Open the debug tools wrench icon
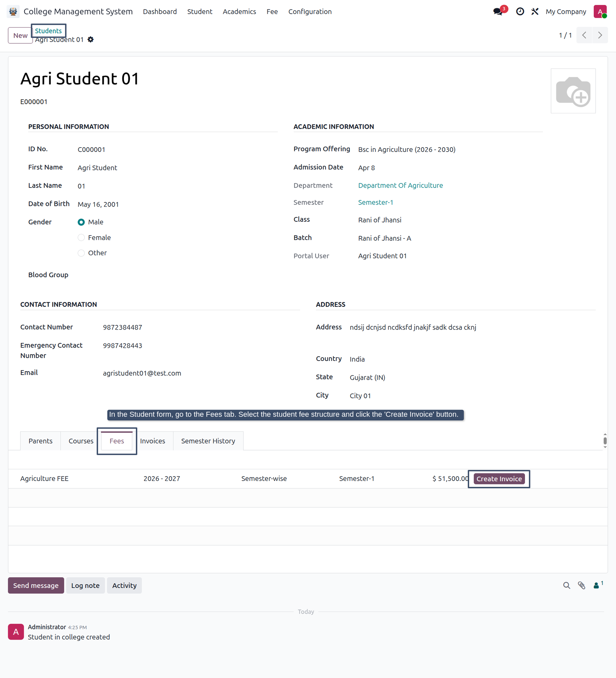This screenshot has width=616, height=678. point(535,12)
